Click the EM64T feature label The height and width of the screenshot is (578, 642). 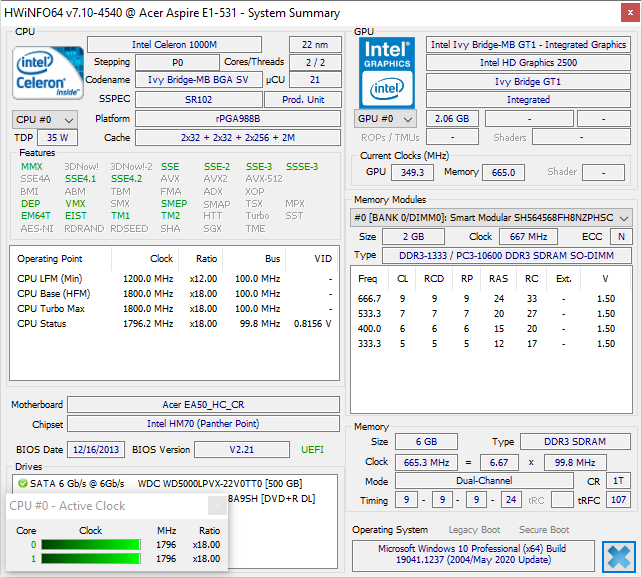click(36, 216)
